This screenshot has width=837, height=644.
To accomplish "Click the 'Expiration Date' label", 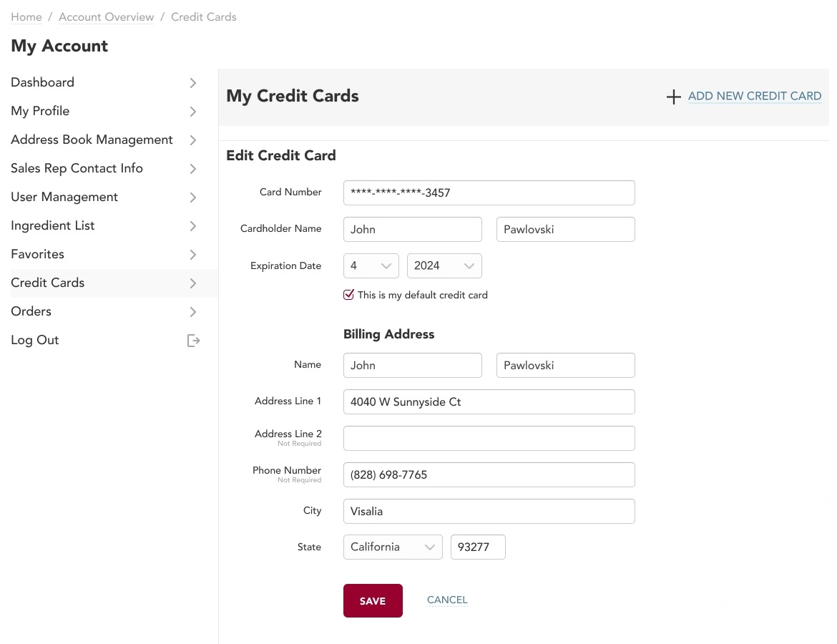I will [x=285, y=265].
